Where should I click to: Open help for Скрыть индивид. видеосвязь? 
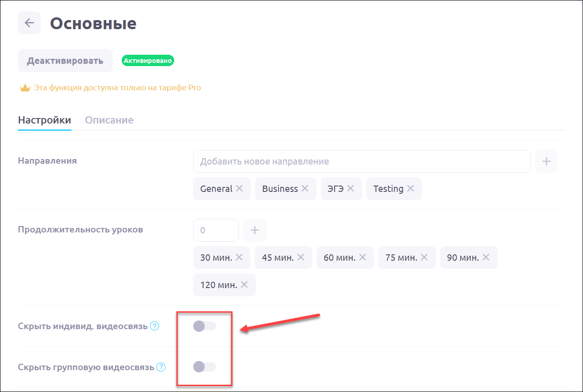click(155, 326)
